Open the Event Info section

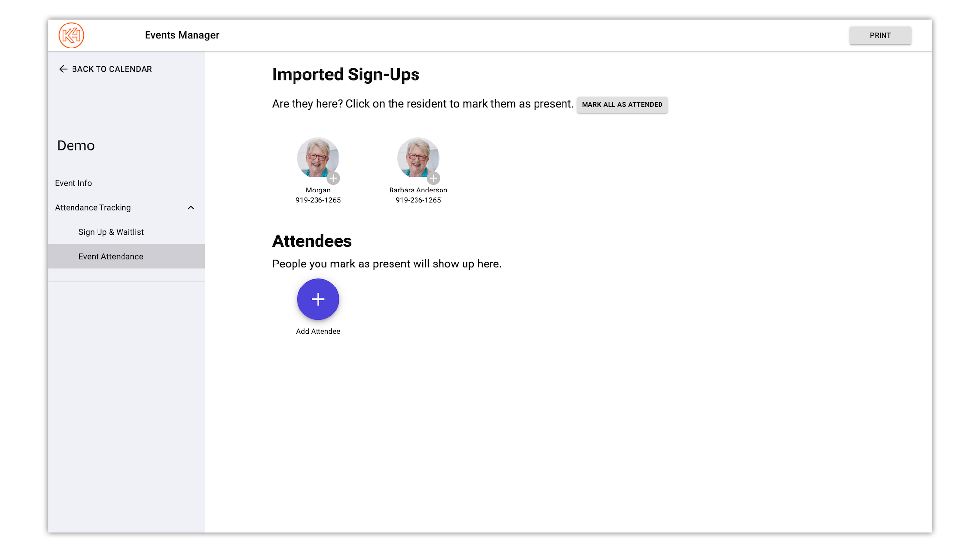coord(73,183)
